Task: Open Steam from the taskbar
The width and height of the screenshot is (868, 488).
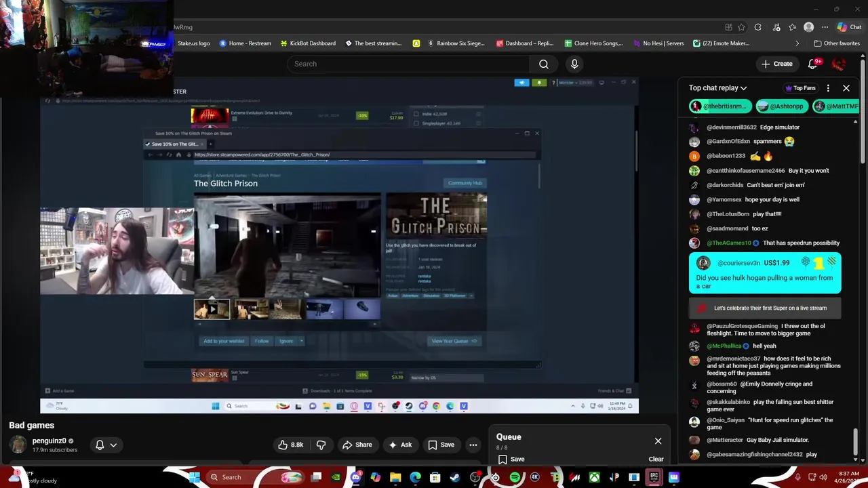Action: coord(454,477)
